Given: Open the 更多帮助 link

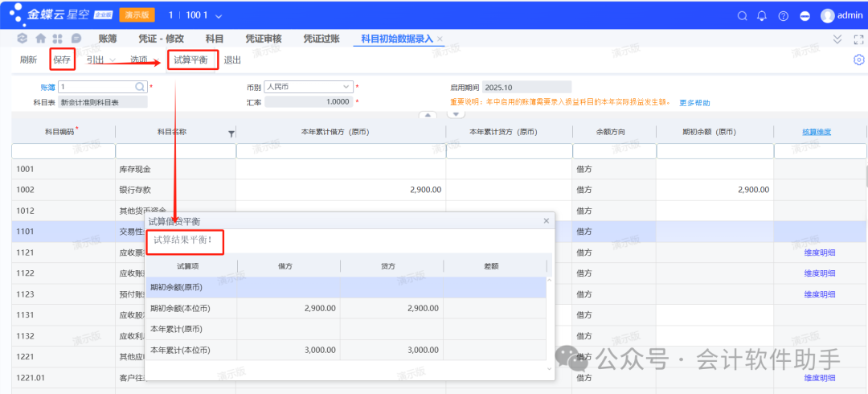Looking at the screenshot, I should 694,103.
